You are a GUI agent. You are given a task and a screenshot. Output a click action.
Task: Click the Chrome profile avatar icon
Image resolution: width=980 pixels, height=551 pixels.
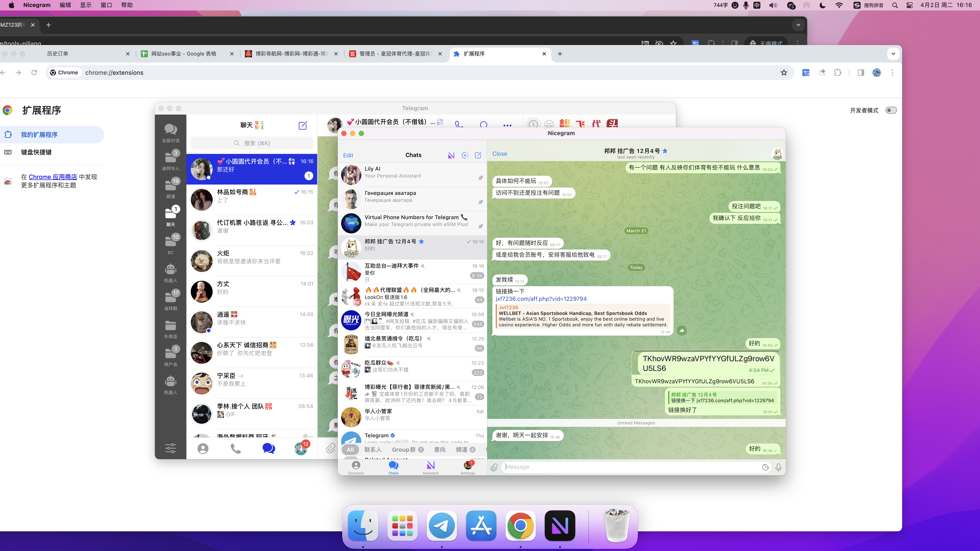(877, 73)
